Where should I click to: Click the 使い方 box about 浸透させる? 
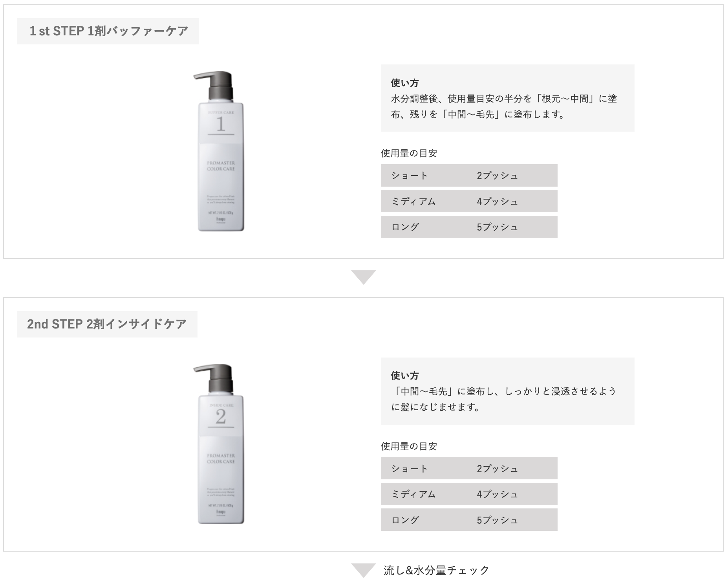point(507,391)
